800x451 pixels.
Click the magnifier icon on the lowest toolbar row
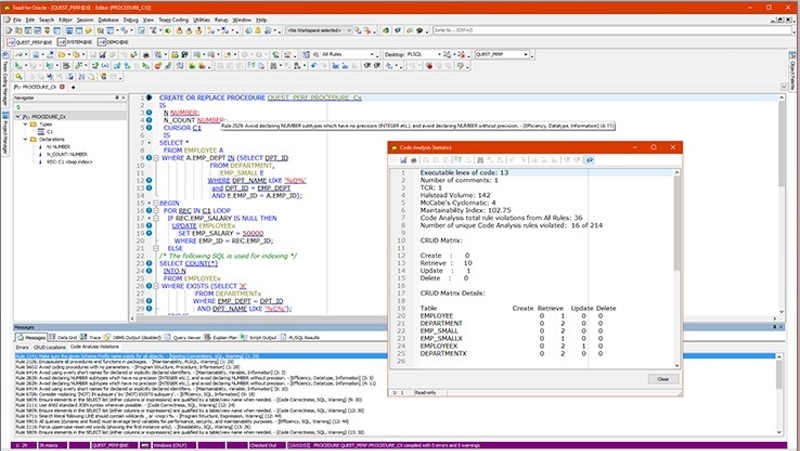pos(19,77)
